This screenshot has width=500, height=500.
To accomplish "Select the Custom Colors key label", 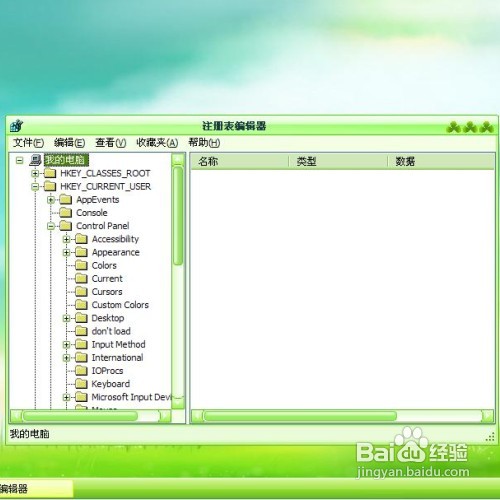I will [120, 305].
